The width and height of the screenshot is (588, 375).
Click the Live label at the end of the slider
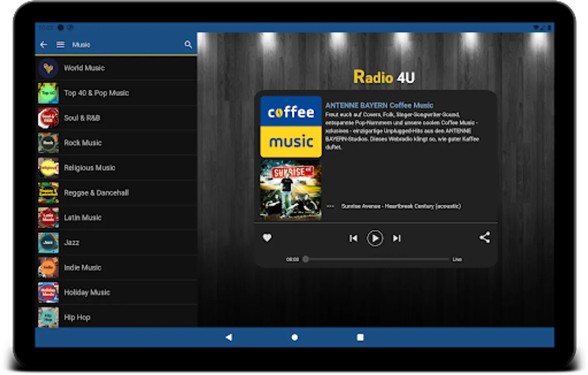tap(457, 259)
